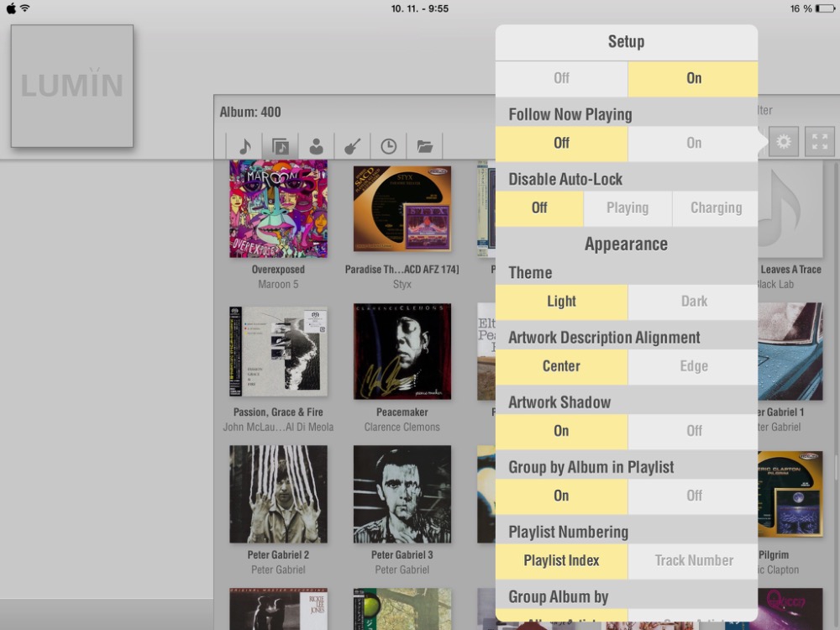Set Follow Now Playing to On
The height and width of the screenshot is (630, 840).
pyautogui.click(x=693, y=143)
